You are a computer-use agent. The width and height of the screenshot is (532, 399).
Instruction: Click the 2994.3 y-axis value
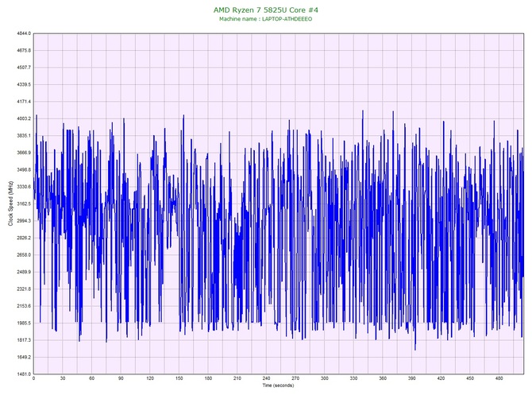tap(24, 221)
